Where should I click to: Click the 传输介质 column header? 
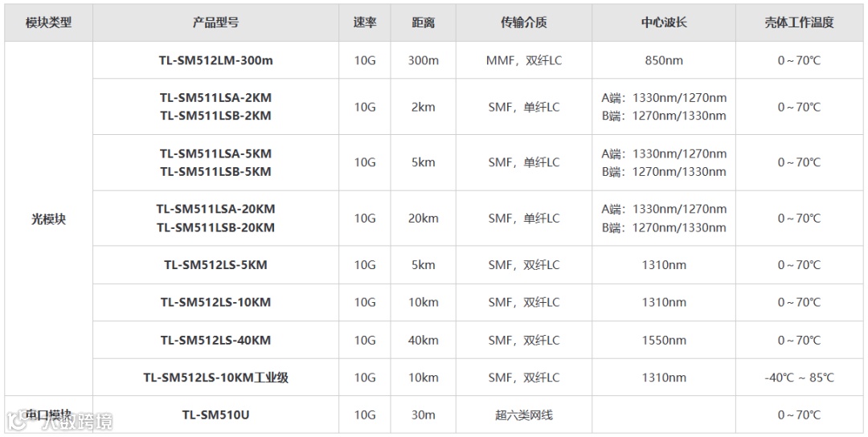pyautogui.click(x=524, y=22)
